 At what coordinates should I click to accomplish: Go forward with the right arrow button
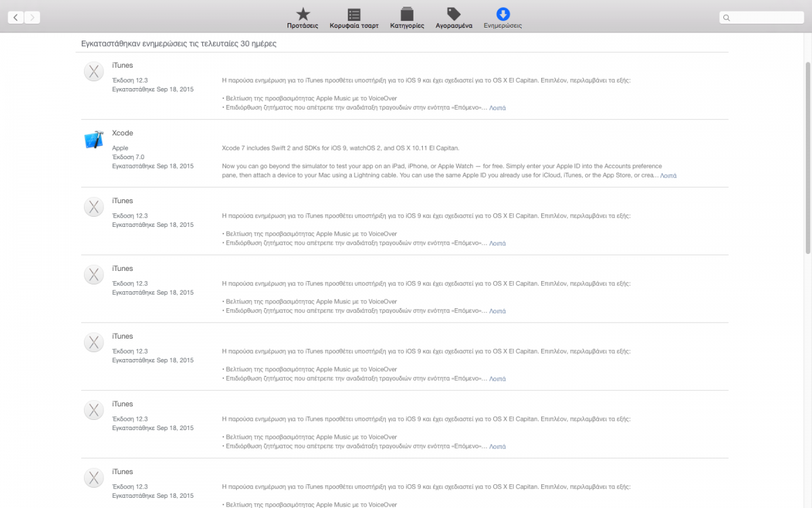click(32, 18)
